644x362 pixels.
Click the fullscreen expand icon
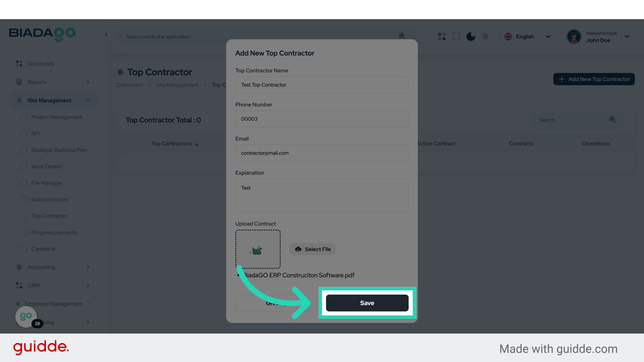[x=456, y=37]
